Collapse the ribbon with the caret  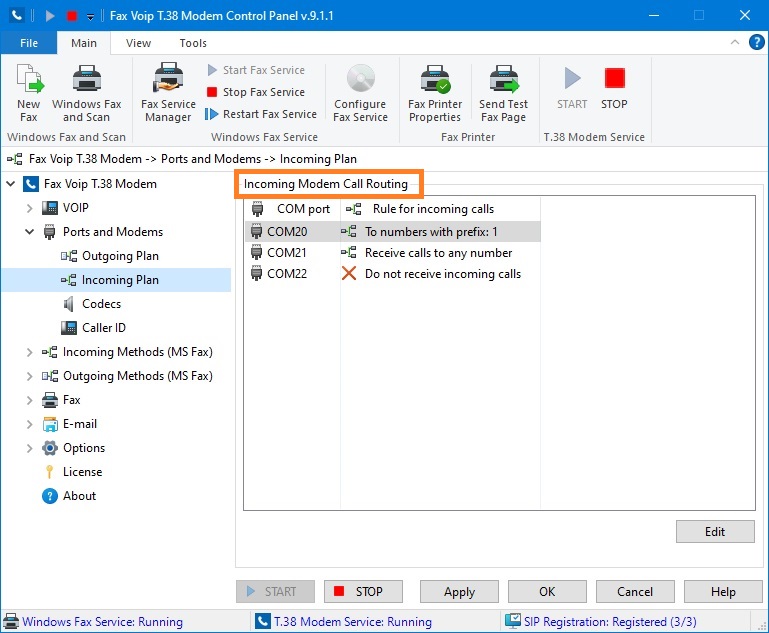[735, 42]
